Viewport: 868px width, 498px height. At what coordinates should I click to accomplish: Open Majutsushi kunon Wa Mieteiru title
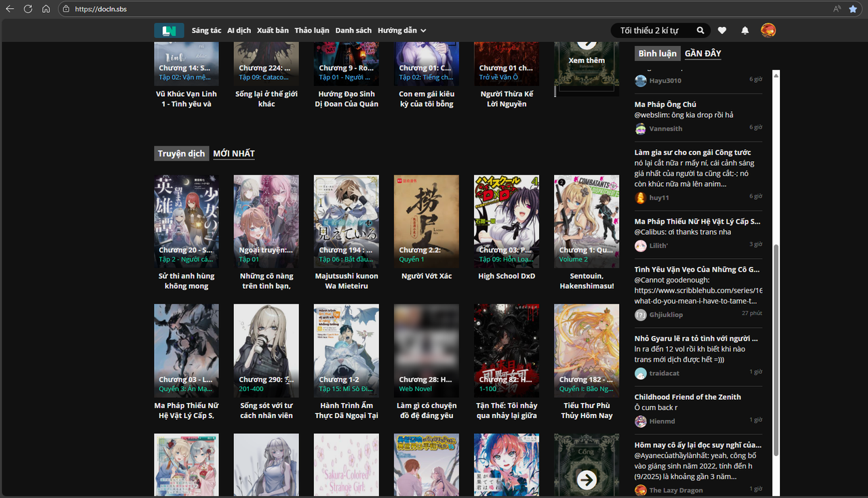(x=347, y=281)
